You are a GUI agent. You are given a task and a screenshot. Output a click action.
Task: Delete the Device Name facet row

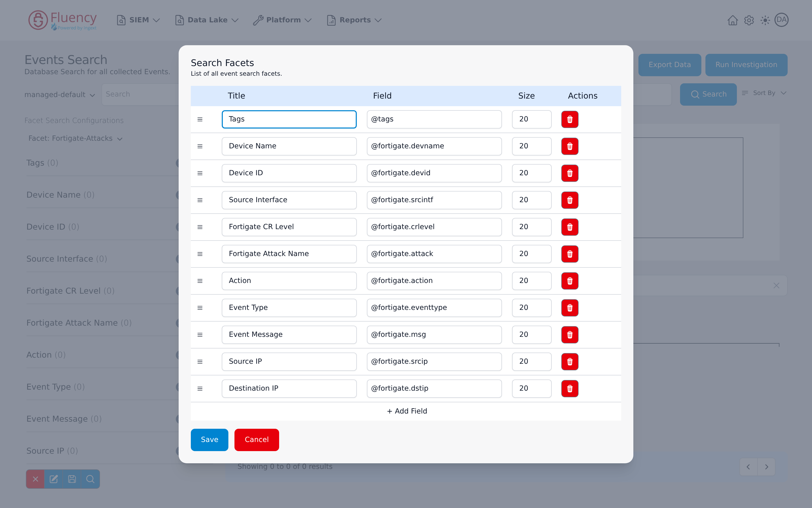click(x=570, y=146)
